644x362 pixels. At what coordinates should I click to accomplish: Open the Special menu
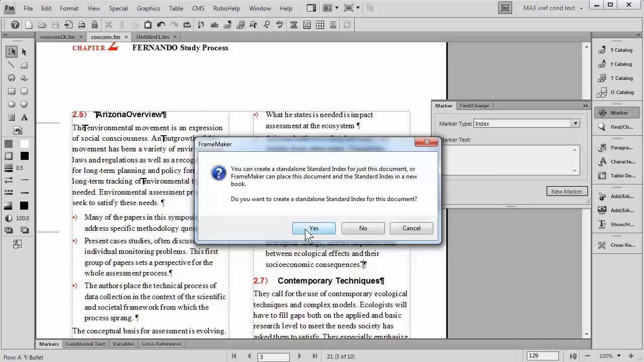point(118,9)
